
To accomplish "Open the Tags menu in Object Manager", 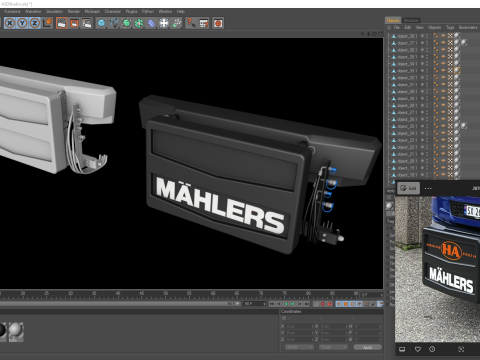I will [x=450, y=27].
